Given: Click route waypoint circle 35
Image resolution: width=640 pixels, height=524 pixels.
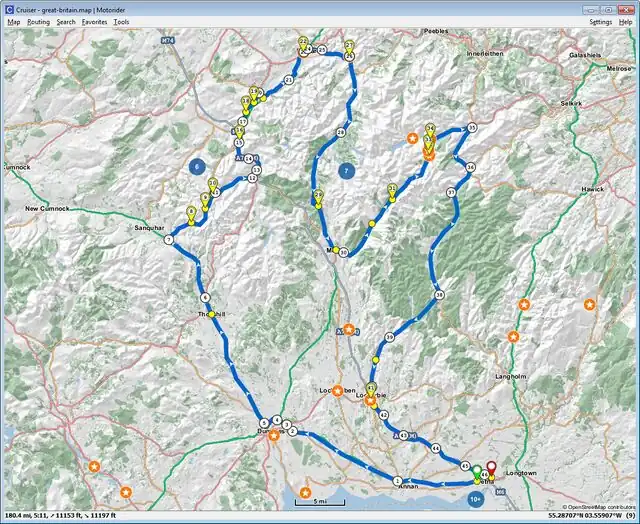Looking at the screenshot, I should (471, 128).
